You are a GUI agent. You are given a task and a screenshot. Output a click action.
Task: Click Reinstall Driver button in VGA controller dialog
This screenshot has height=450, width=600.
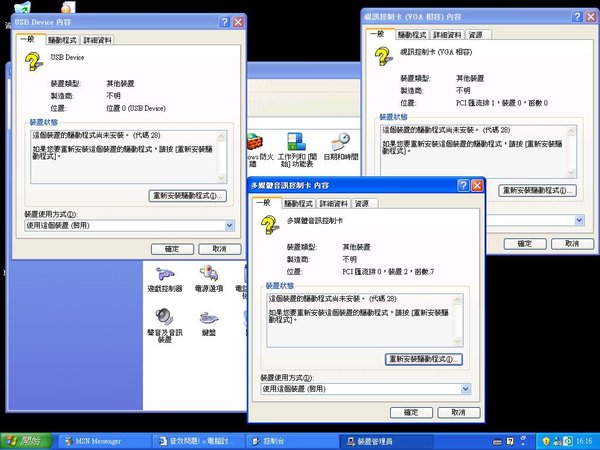pyautogui.click(x=537, y=191)
